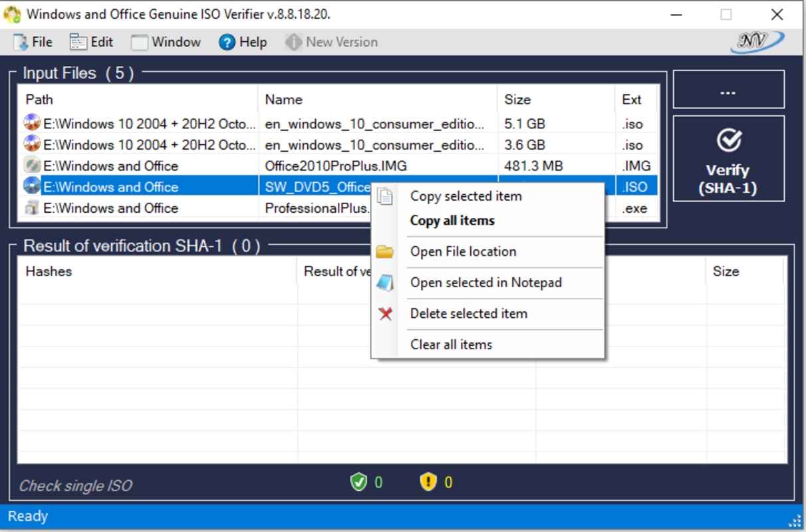Click the window resize grip in status bar
The height and width of the screenshot is (532, 806).
click(795, 520)
